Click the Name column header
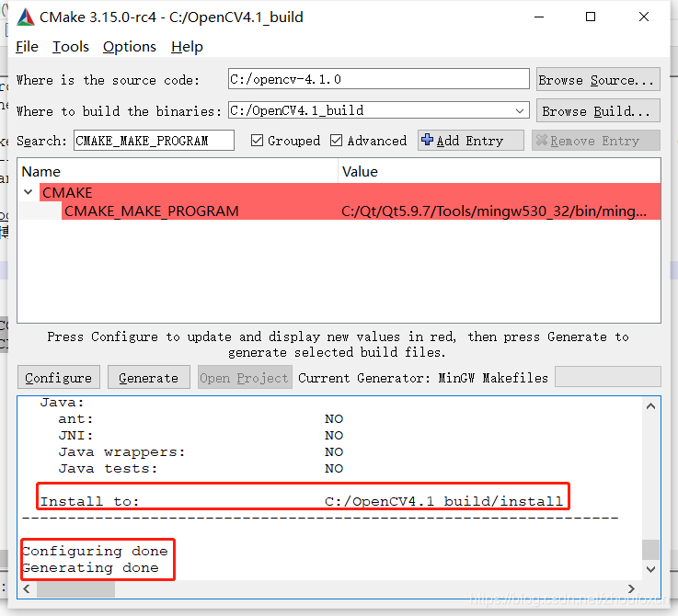Screen dimensions: 678x616 pyautogui.click(x=178, y=172)
